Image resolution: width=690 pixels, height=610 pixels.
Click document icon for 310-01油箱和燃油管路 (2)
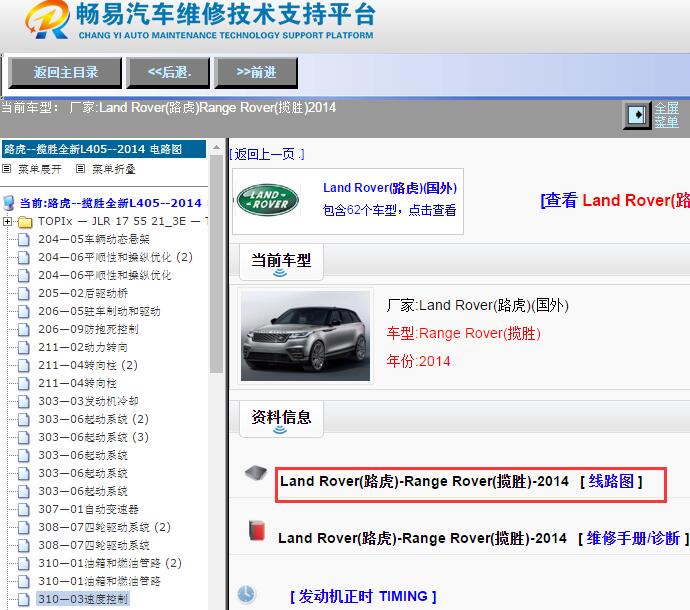click(23, 563)
